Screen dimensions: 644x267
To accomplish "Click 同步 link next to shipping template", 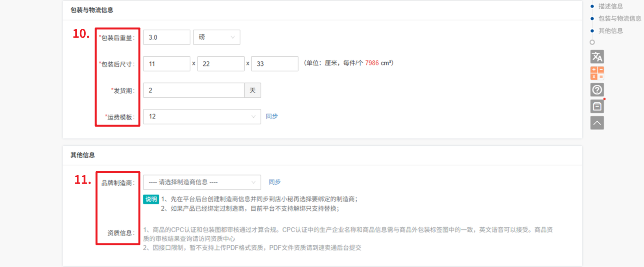I will [x=272, y=117].
